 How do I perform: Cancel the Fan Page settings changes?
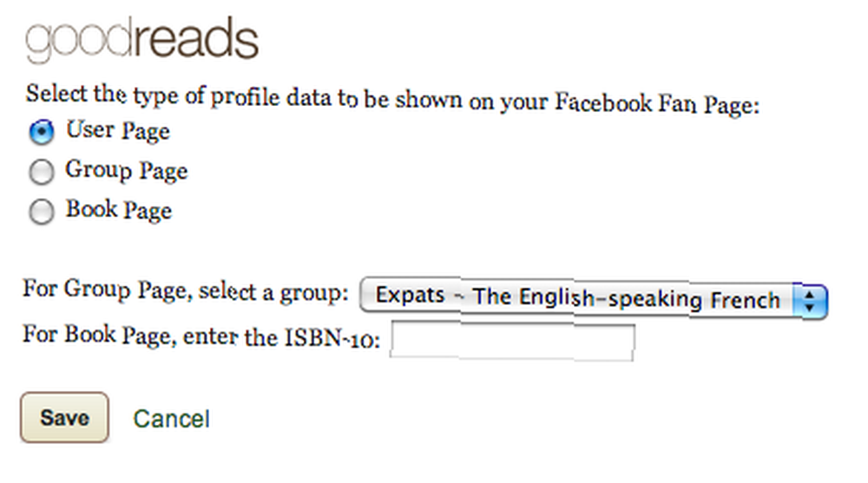[x=171, y=419]
